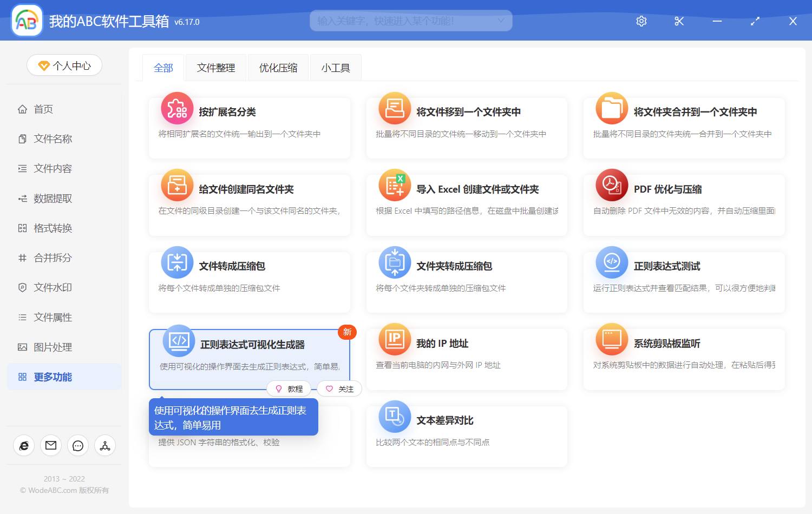812x514 pixels.
Task: Click the 个人中心 button
Action: click(64, 65)
